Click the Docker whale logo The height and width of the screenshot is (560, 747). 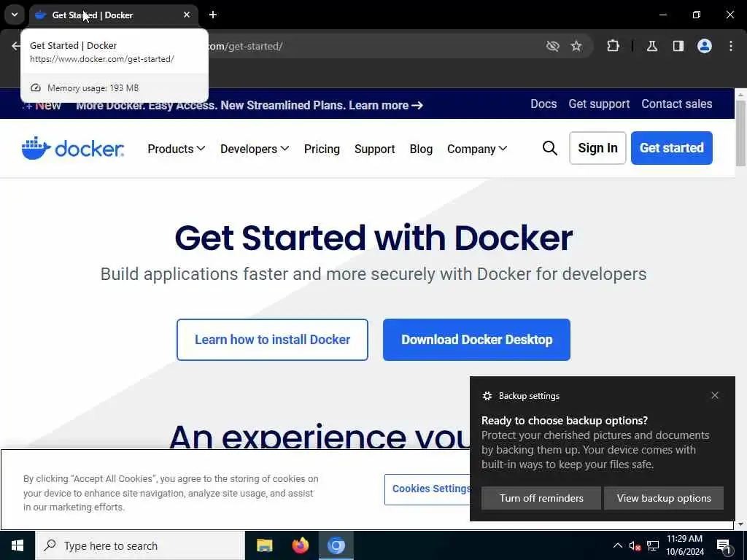click(x=72, y=148)
